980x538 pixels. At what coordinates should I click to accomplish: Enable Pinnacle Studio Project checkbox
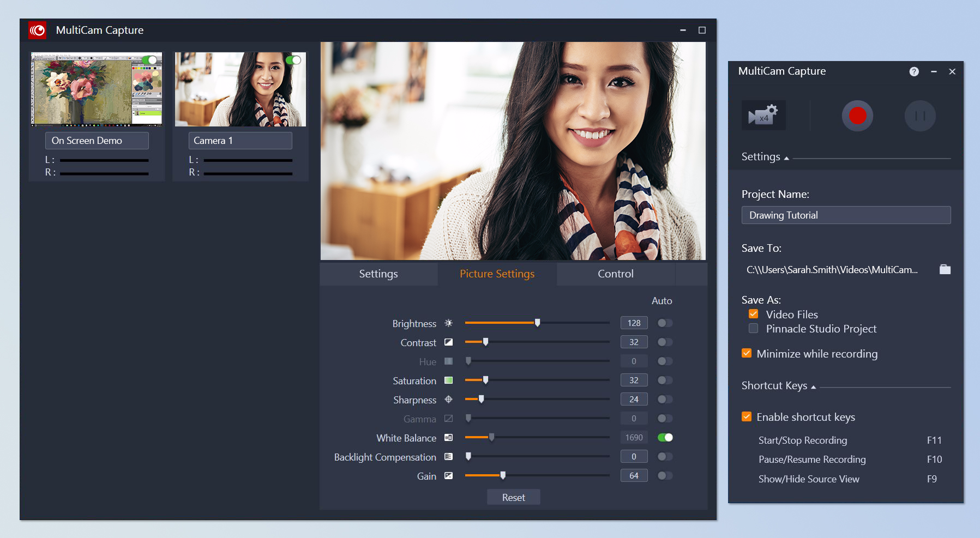pos(753,328)
